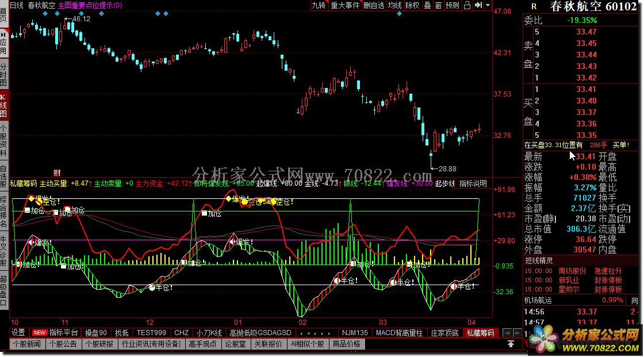Open 超级盘口 sidebar tab
This screenshot has width=644, height=357.
[x=3, y=290]
